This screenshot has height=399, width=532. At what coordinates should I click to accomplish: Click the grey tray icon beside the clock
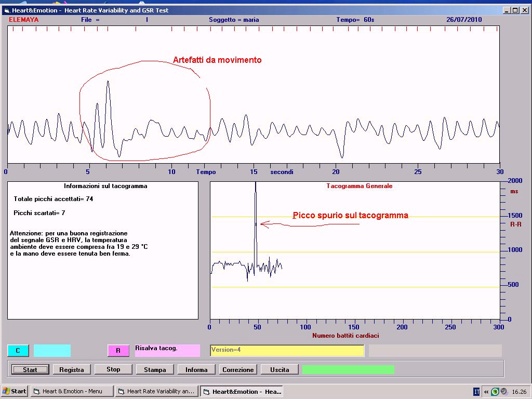[504, 392]
